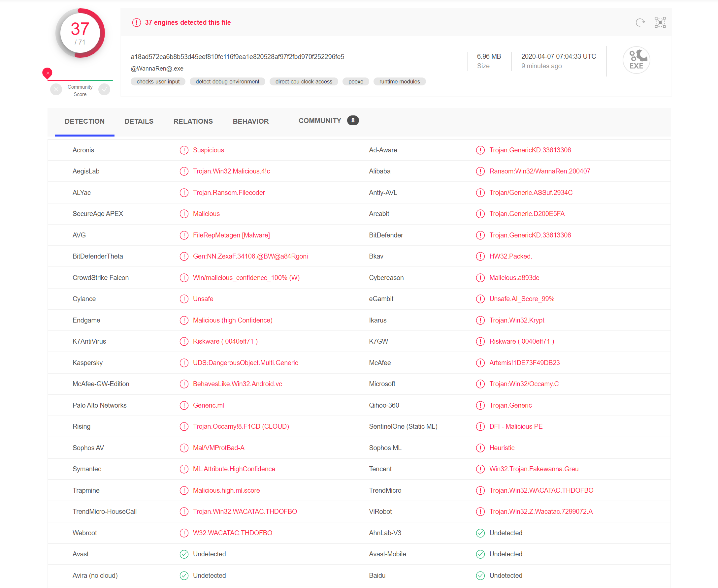Image resolution: width=718 pixels, height=588 pixels.
Task: Click Artemis!1DE73F49DB23 detection name
Action: (525, 363)
